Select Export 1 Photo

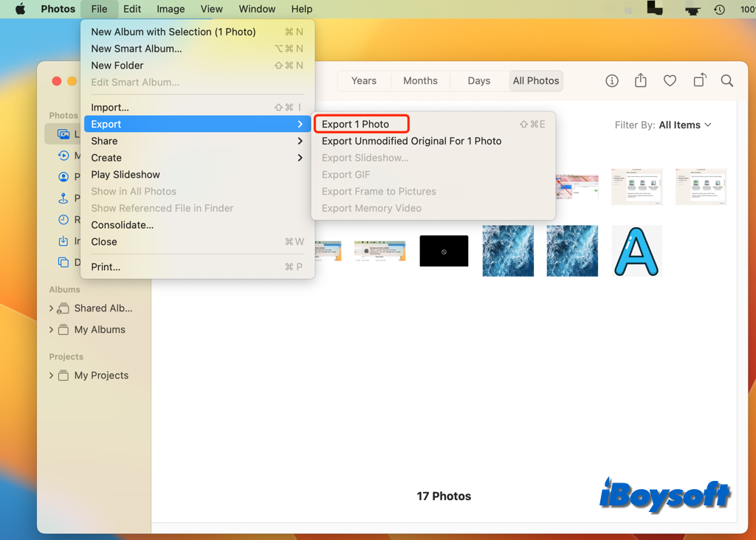pyautogui.click(x=361, y=123)
